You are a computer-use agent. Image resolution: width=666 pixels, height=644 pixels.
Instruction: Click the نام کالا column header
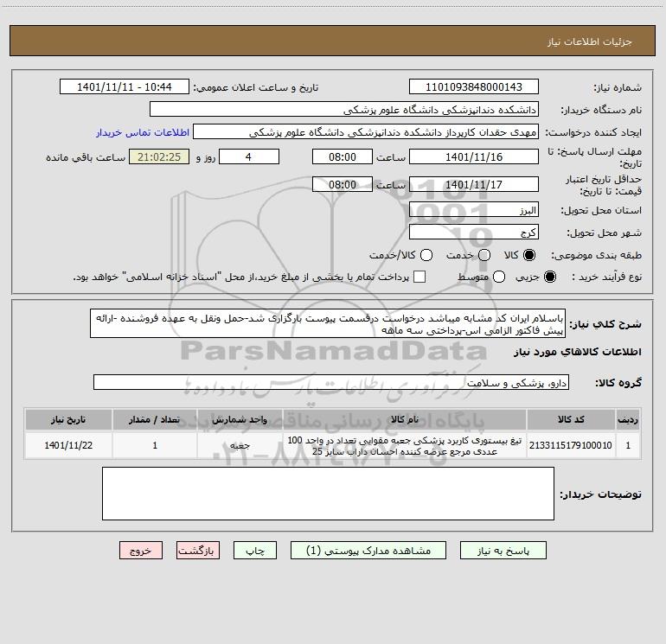pyautogui.click(x=405, y=420)
